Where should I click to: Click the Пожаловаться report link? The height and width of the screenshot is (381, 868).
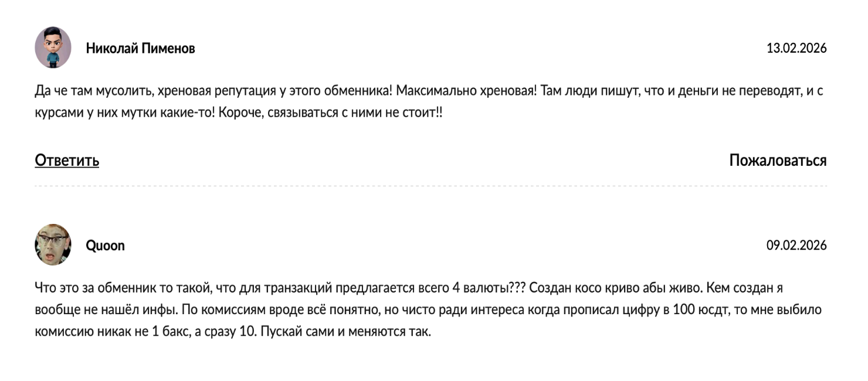tap(777, 159)
